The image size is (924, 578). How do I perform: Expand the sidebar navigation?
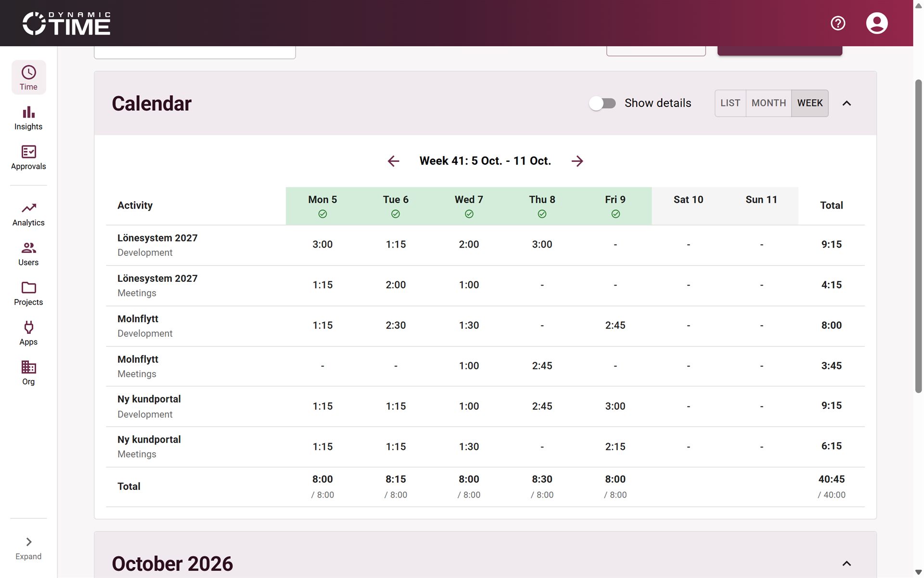pyautogui.click(x=28, y=549)
